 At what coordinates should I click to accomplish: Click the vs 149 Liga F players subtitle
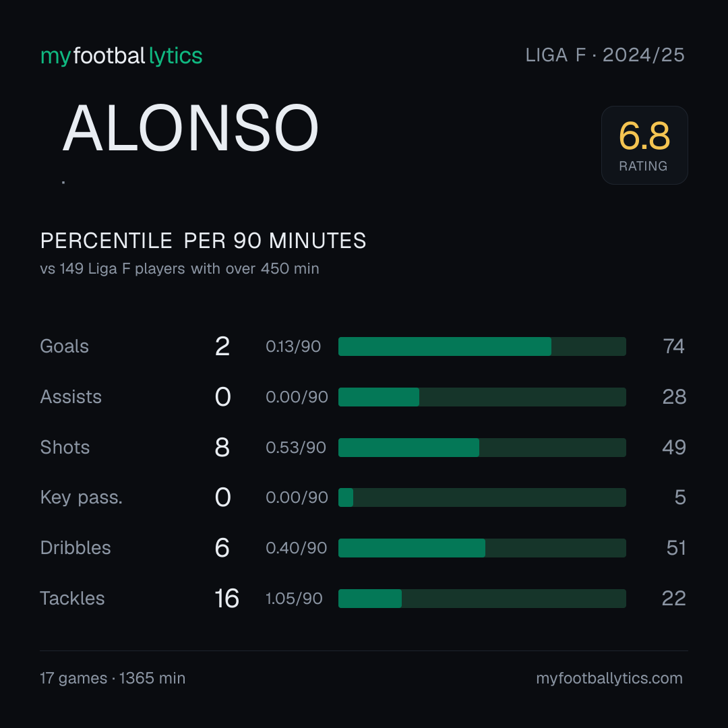[180, 269]
